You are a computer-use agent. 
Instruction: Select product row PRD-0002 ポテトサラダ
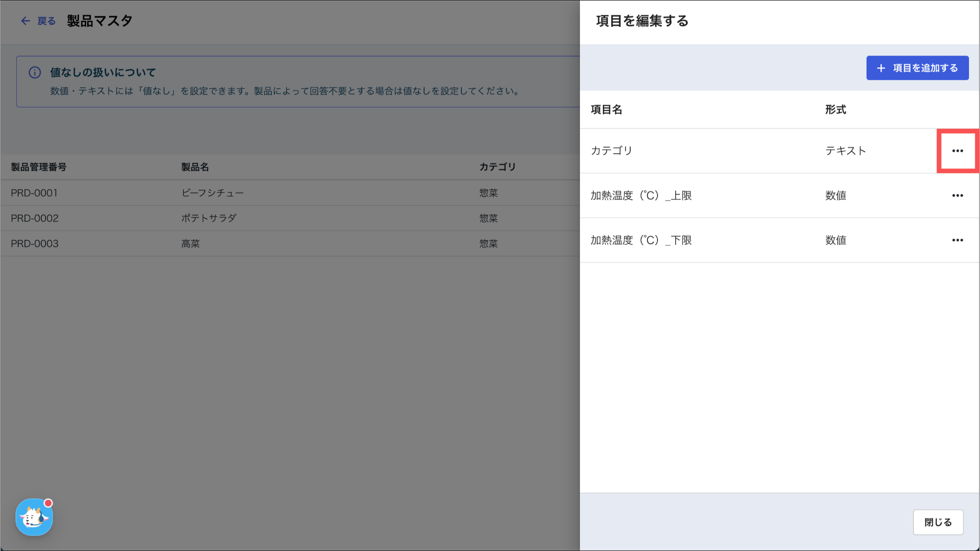pos(290,218)
